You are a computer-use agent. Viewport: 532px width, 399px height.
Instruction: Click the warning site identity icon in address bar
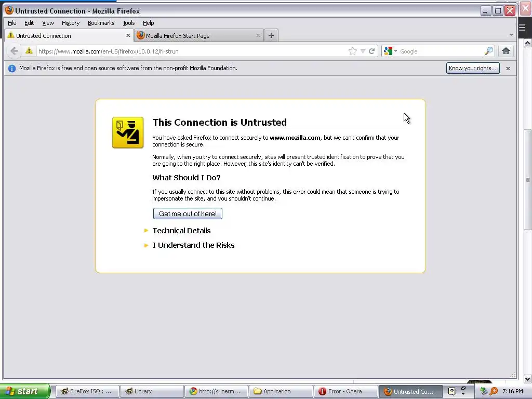[x=29, y=51]
